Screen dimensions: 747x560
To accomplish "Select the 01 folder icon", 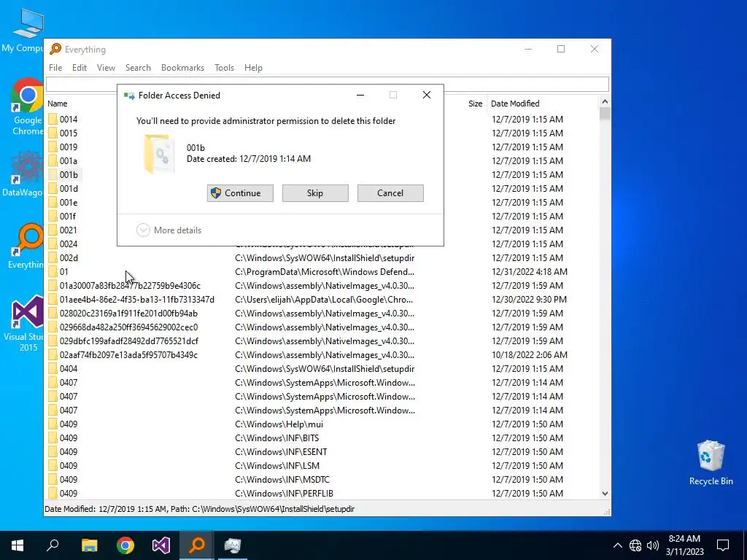I will coord(53,271).
